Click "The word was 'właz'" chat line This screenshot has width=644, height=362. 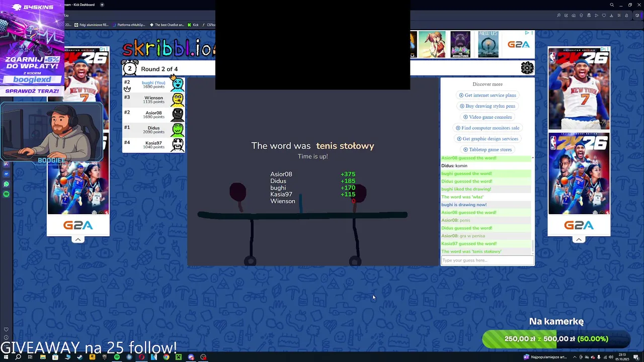[462, 197]
